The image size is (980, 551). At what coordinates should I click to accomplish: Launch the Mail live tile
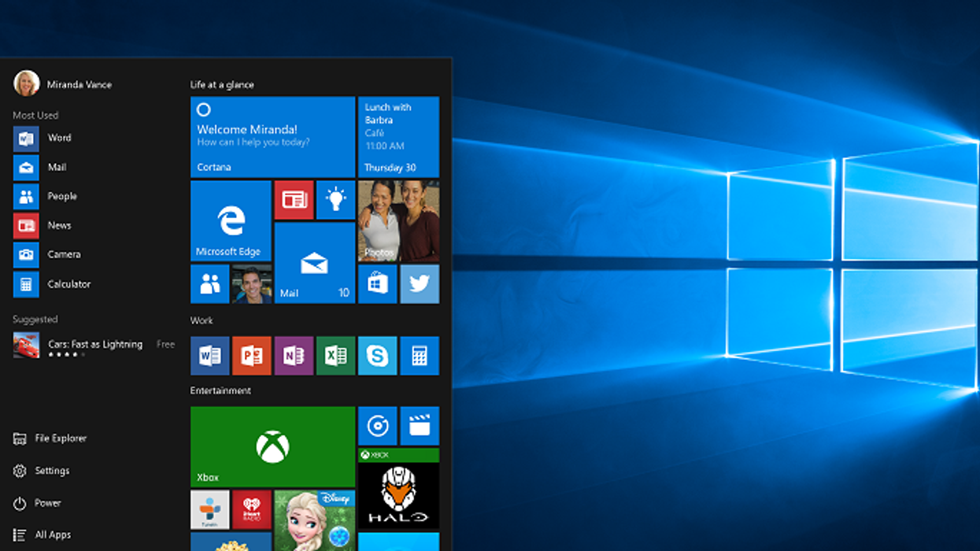coord(313,264)
